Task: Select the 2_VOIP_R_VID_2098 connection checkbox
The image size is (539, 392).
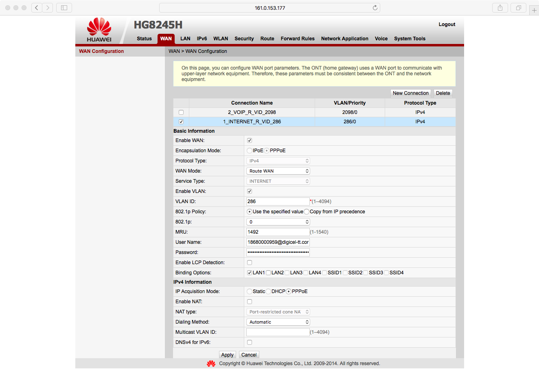Action: click(x=181, y=112)
